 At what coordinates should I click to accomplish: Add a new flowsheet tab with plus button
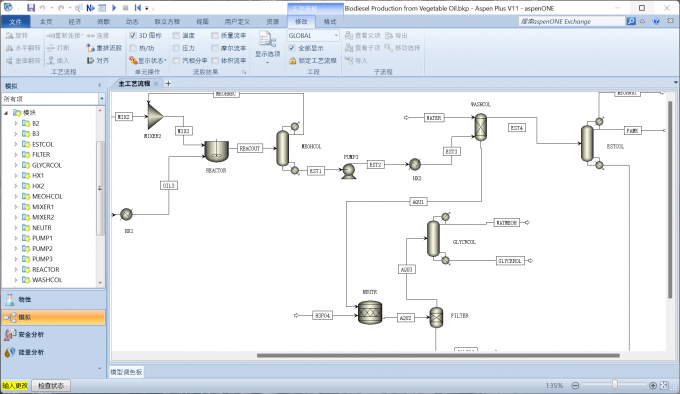[168, 83]
